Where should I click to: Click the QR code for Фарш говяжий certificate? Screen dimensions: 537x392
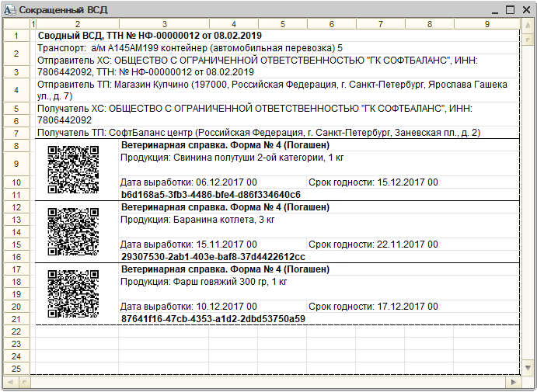pyautogui.click(x=73, y=293)
